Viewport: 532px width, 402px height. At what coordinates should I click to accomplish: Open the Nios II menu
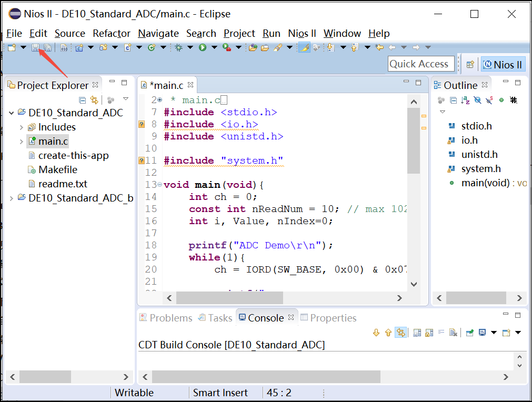(x=302, y=33)
